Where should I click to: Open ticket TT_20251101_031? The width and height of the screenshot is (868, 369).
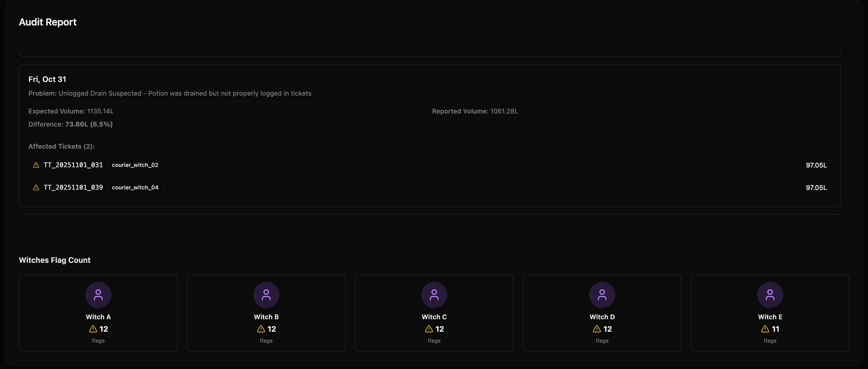(x=73, y=165)
